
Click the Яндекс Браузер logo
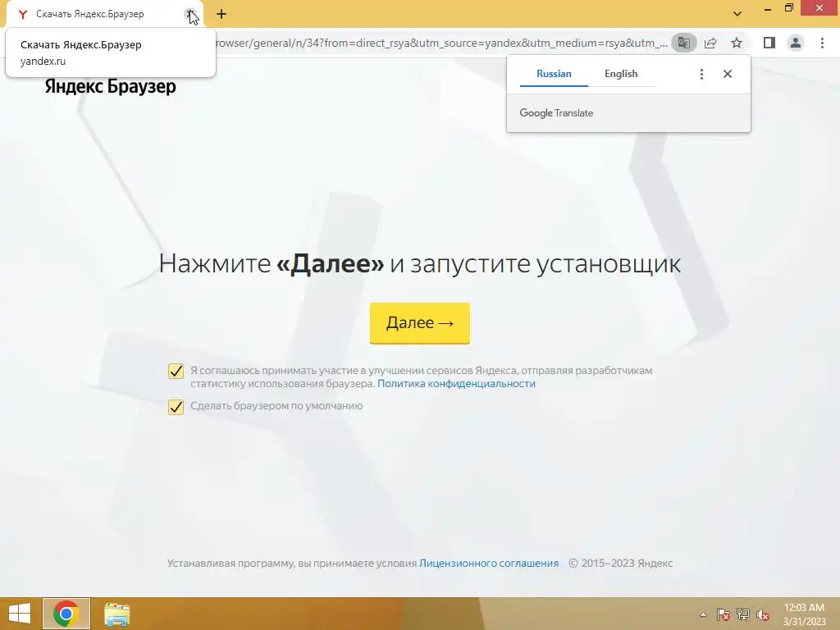coord(111,86)
